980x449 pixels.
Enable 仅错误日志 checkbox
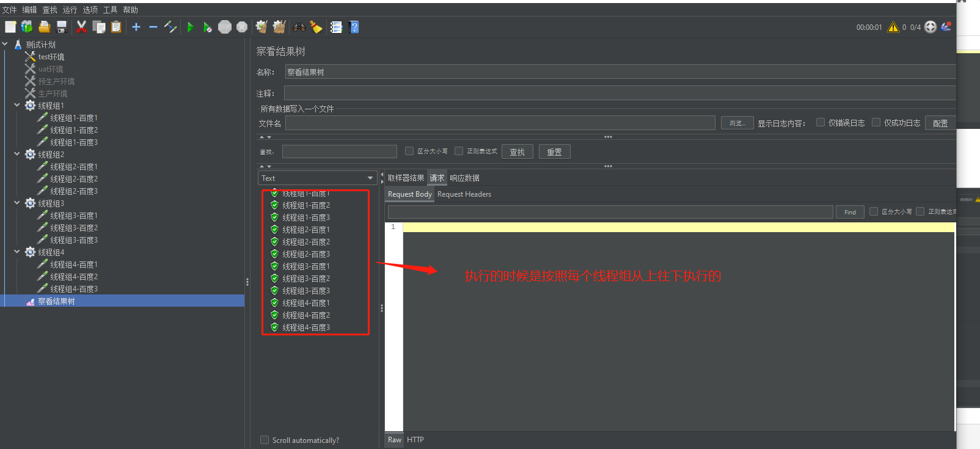tap(821, 122)
